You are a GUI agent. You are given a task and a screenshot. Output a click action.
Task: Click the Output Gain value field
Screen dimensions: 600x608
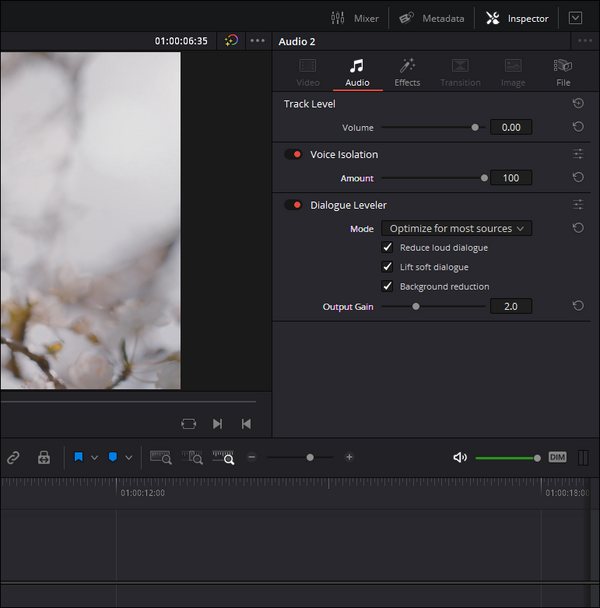click(x=510, y=306)
